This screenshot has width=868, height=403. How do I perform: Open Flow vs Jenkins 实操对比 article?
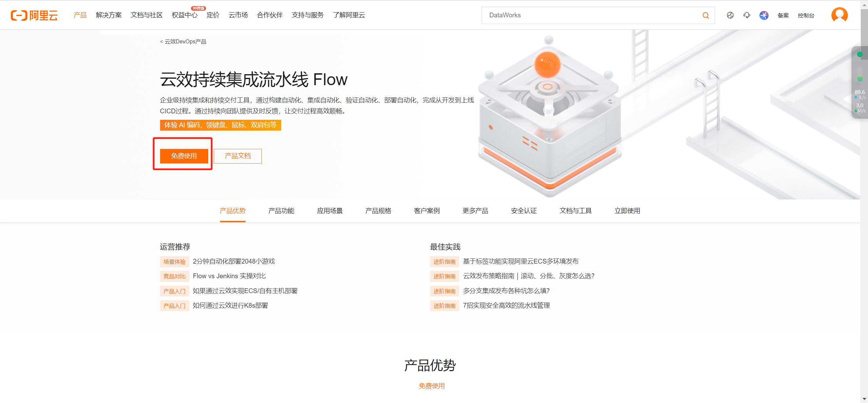pyautogui.click(x=229, y=276)
